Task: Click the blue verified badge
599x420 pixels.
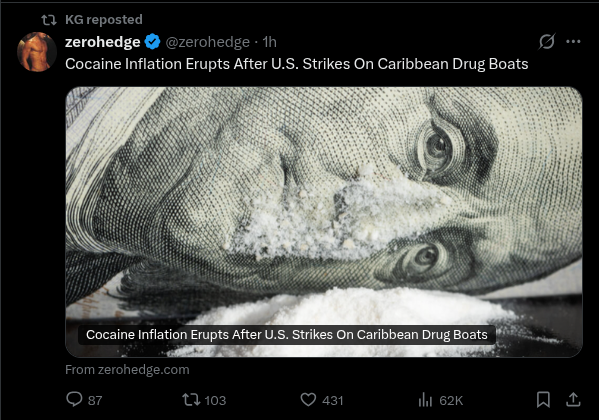Action: click(152, 42)
